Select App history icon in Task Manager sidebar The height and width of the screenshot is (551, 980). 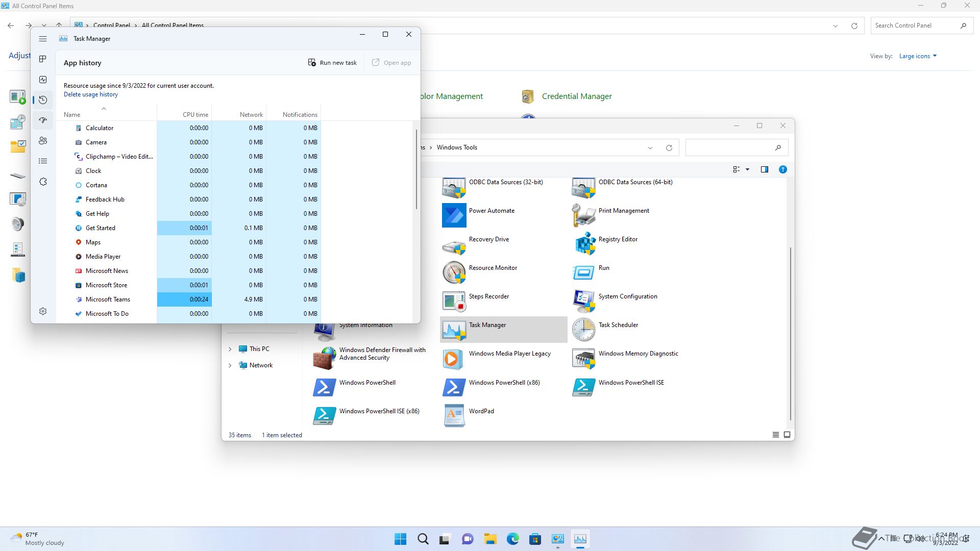tap(43, 100)
